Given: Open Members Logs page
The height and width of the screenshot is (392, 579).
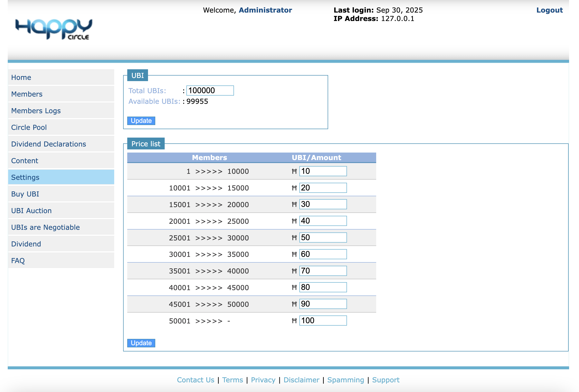Looking at the screenshot, I should [x=61, y=111].
